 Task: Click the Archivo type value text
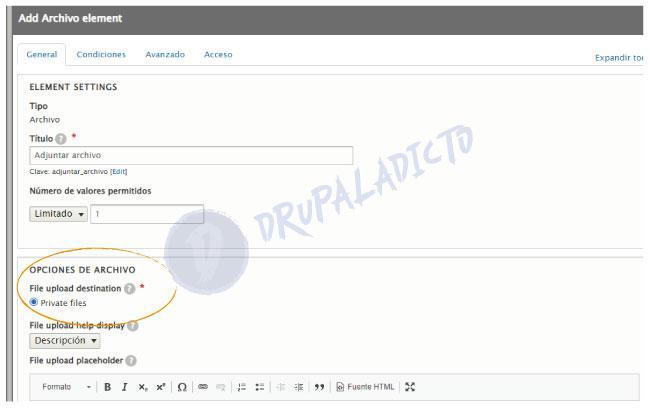click(x=45, y=120)
